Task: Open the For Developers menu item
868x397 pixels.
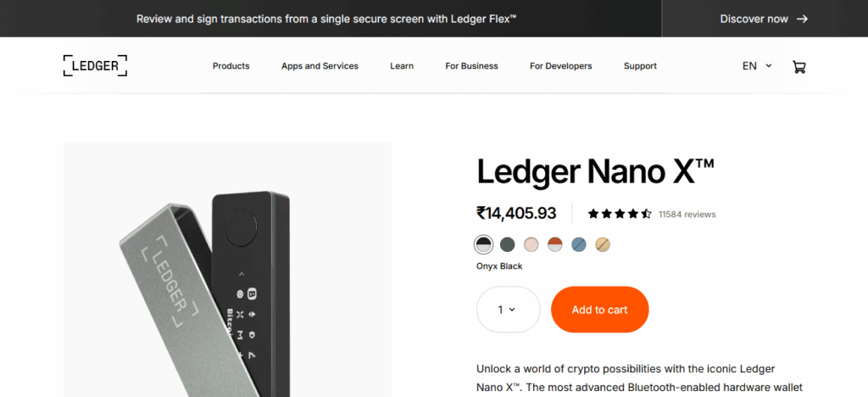Action: point(560,66)
